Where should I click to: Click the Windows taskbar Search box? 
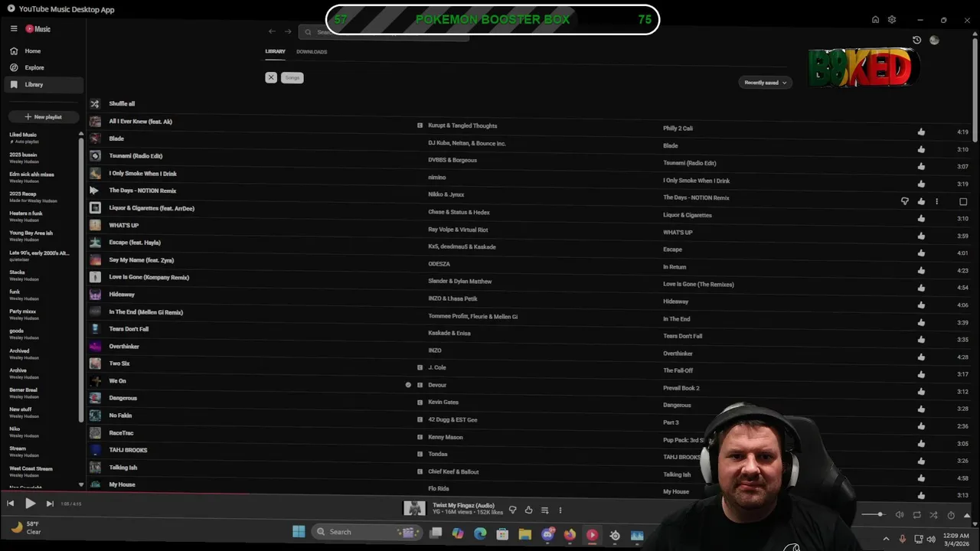tap(366, 532)
